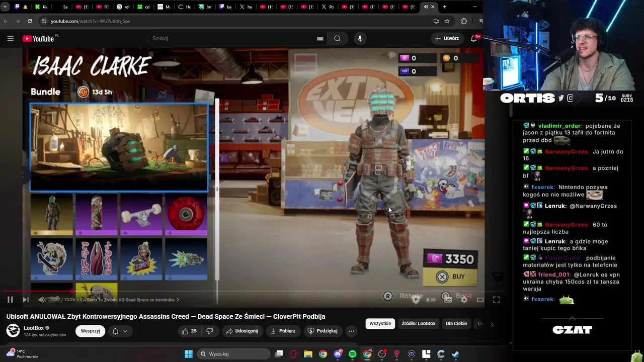The width and height of the screenshot is (644, 362).
Task: Click the Wesprzyj join button
Action: 91,331
